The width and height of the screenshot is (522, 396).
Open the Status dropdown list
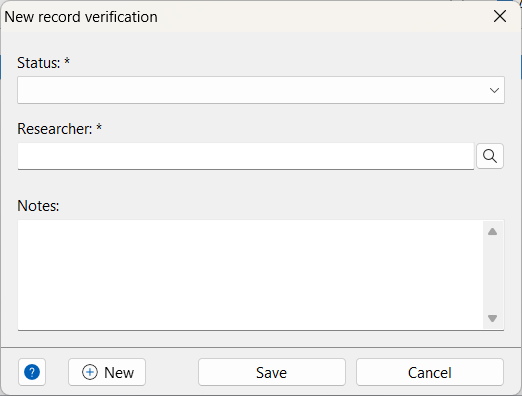point(261,90)
